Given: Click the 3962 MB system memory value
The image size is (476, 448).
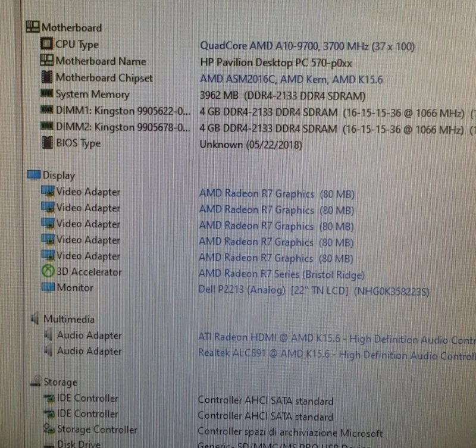Looking at the screenshot, I should point(282,96).
